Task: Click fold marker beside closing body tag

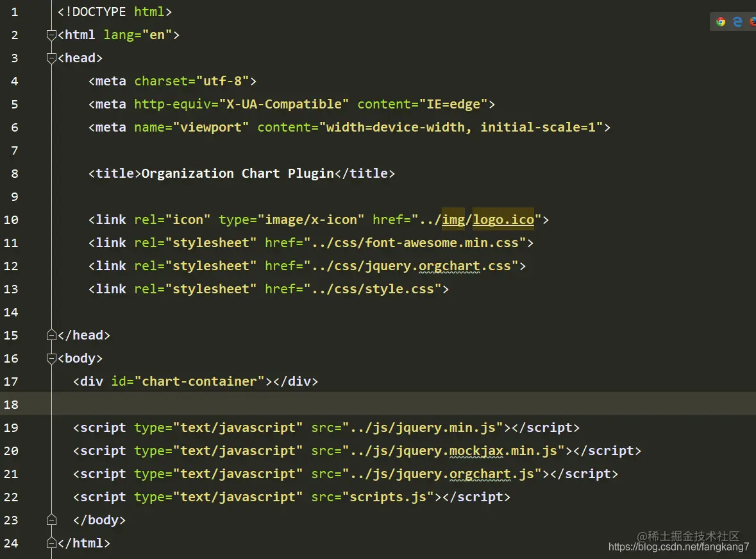Action: [x=51, y=520]
